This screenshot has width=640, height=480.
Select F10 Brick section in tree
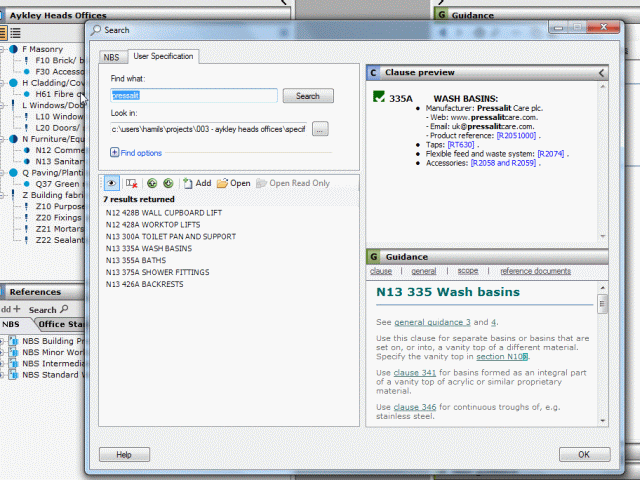click(60, 60)
